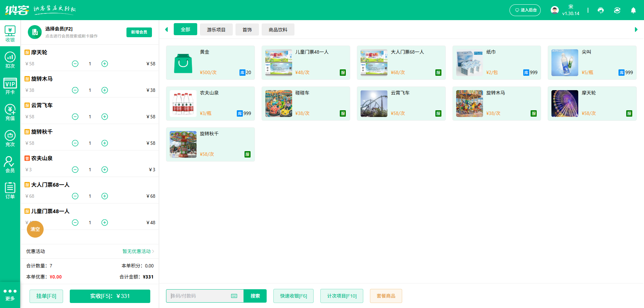Open the 充值 recharge sidebar icon
Screen dimensions: 644x308
coord(10,112)
